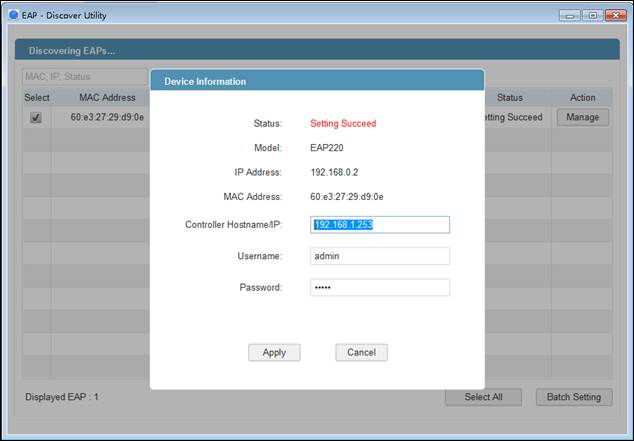
Task: Click the MAC, IP, Status search box
Action: pos(85,76)
